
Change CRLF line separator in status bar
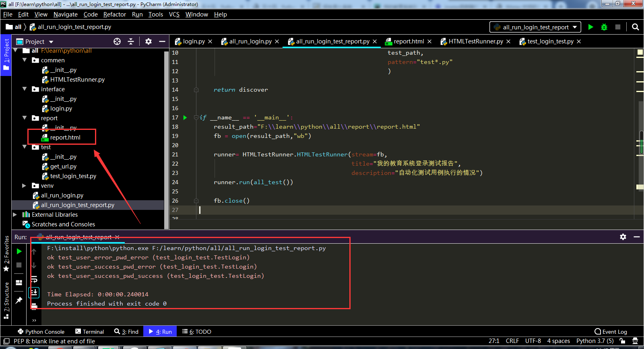coord(512,341)
